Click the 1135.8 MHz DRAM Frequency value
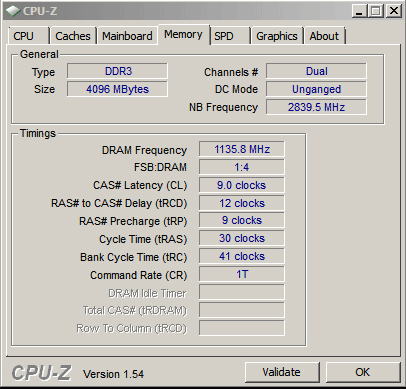406x389 pixels. click(x=242, y=149)
